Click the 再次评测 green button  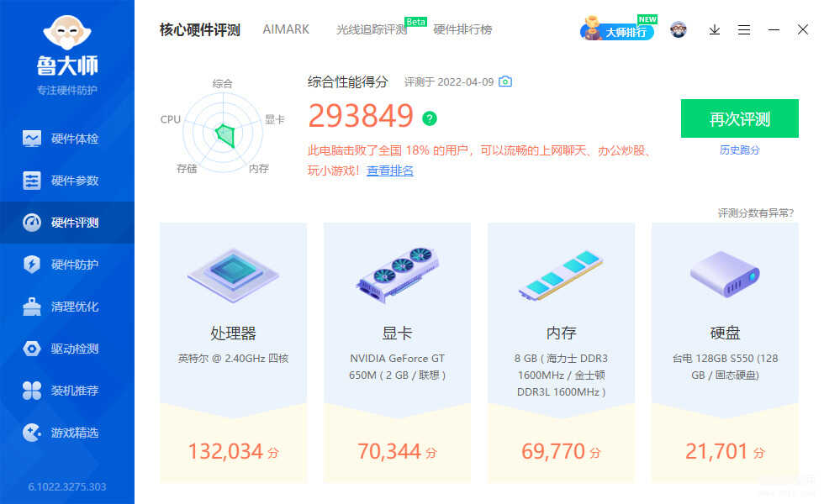point(739,118)
